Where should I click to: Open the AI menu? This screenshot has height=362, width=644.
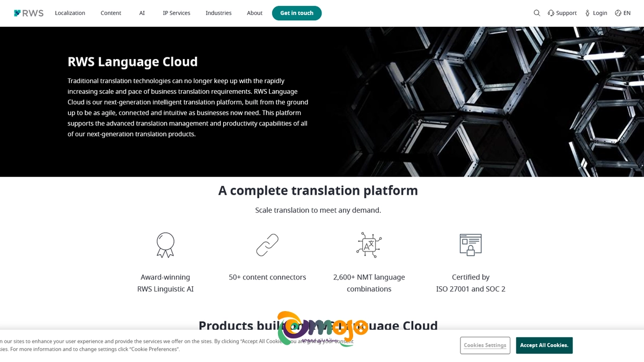pos(142,13)
